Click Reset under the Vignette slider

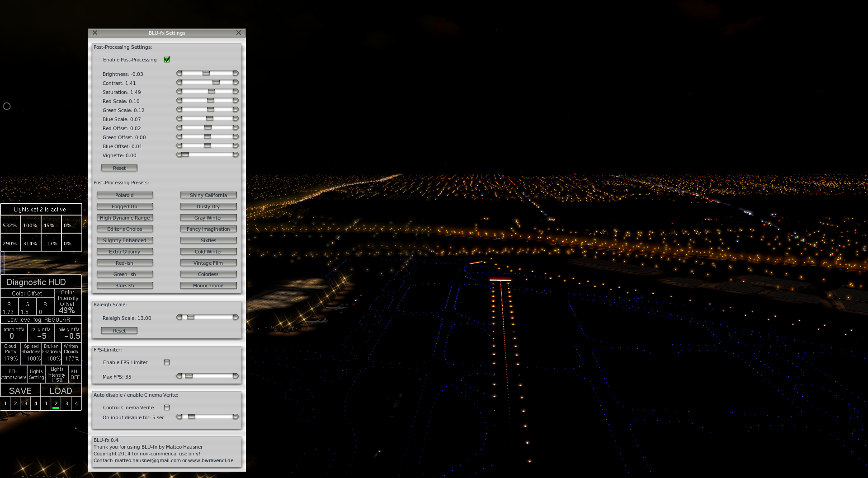119,168
